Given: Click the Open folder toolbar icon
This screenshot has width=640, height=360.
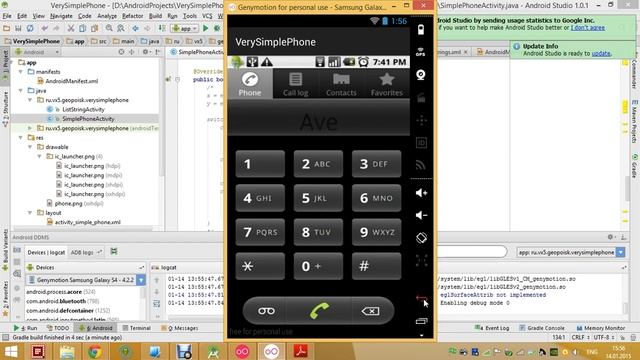Looking at the screenshot, I should pos(6,28).
